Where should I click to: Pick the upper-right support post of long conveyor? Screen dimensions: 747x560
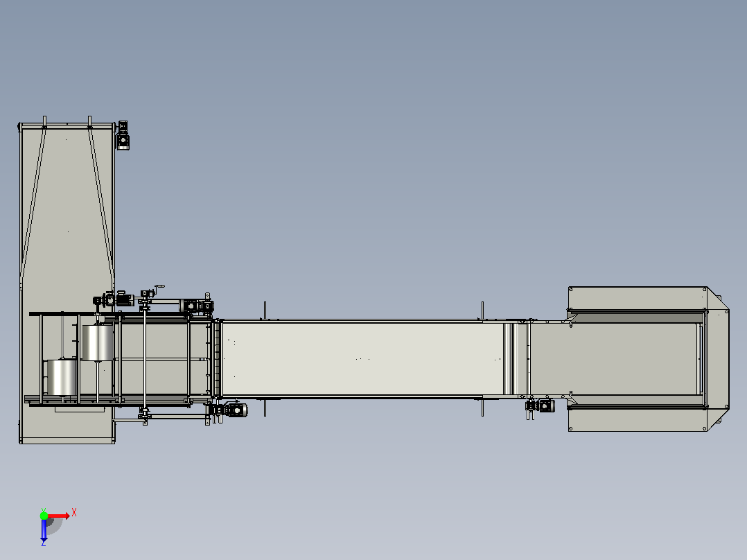tap(482, 310)
